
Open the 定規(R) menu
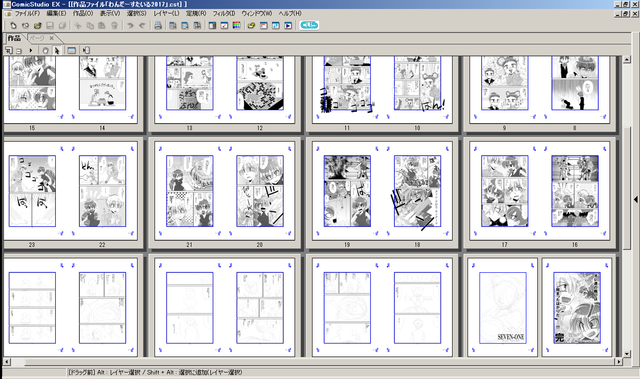point(196,13)
